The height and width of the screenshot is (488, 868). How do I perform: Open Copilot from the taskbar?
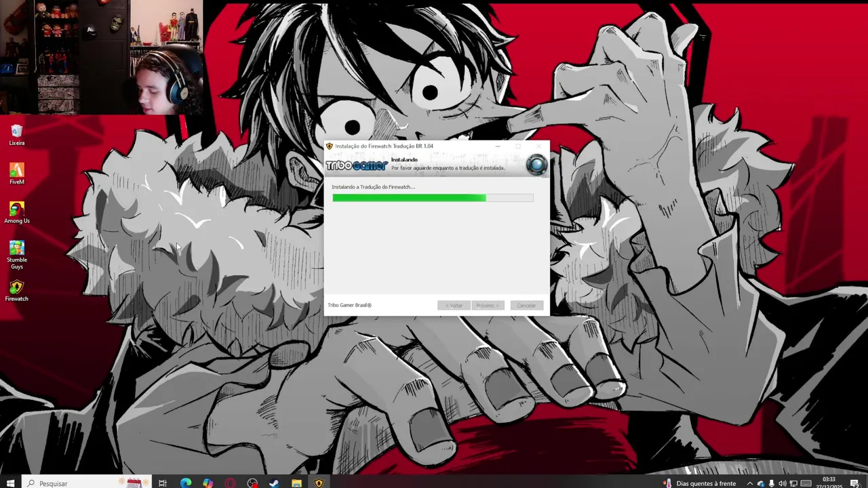point(208,483)
